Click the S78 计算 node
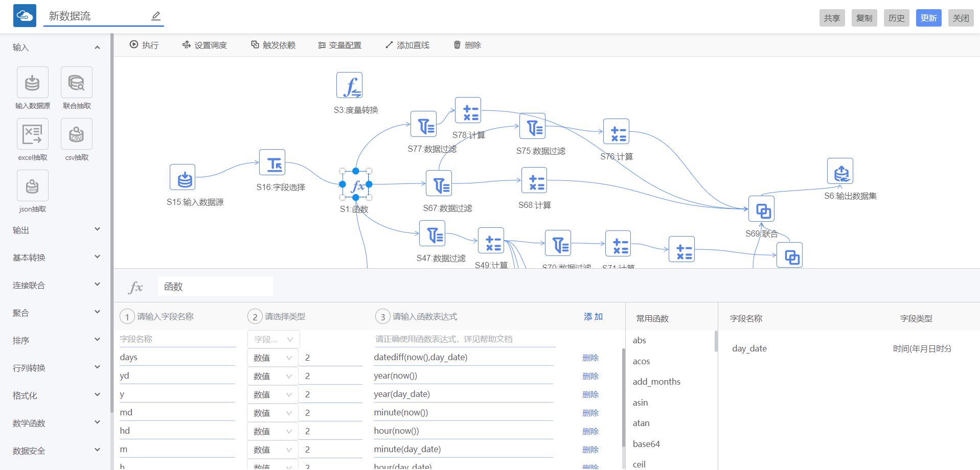This screenshot has width=980, height=470. point(468,110)
